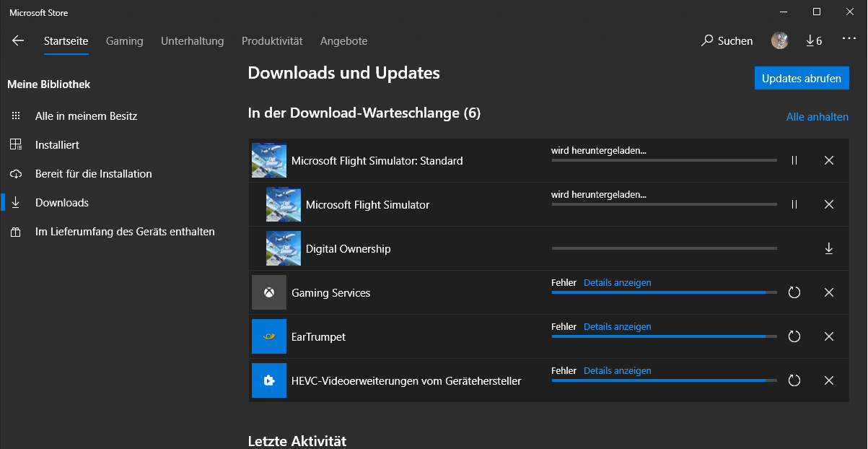Click the HEVC-Videoerweiterungen app icon
This screenshot has height=449, width=868.
269,380
